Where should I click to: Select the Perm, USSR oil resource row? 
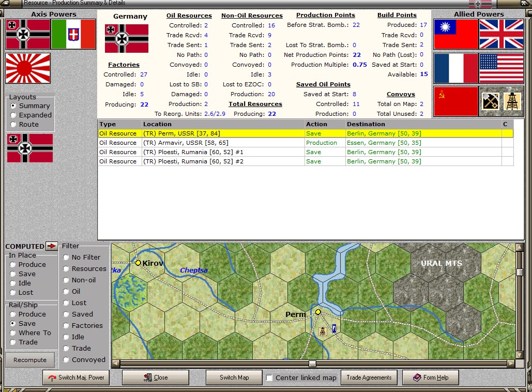(306, 133)
